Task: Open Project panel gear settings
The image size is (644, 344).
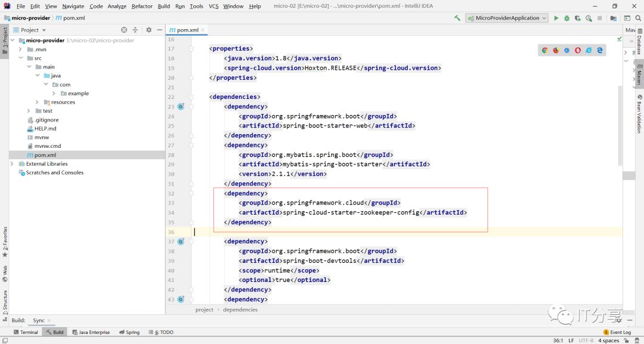Action: [x=148, y=30]
